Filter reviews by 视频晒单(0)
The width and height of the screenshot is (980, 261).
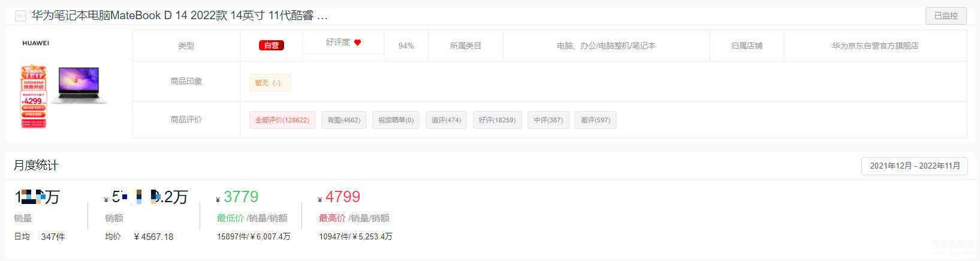pos(396,120)
